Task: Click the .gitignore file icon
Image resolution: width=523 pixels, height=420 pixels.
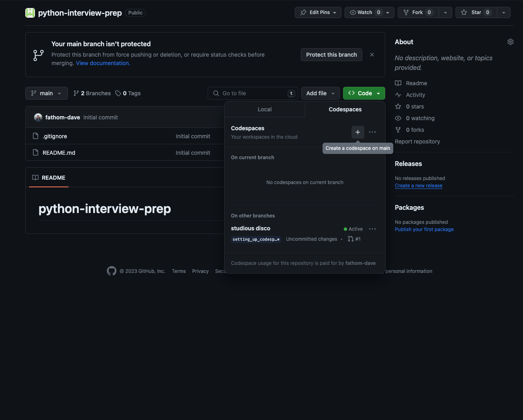Action: tap(35, 136)
